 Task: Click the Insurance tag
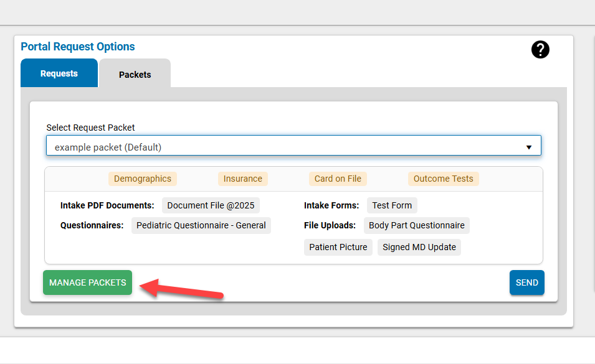pos(242,179)
